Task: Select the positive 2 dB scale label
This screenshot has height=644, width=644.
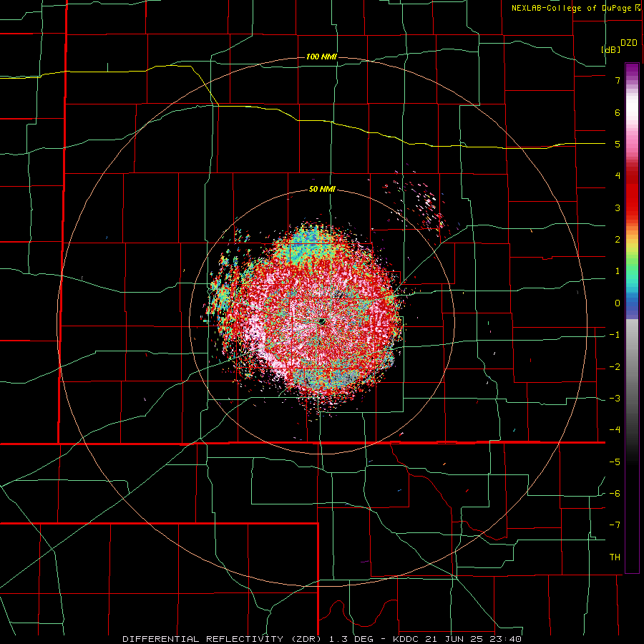Action: 618,240
